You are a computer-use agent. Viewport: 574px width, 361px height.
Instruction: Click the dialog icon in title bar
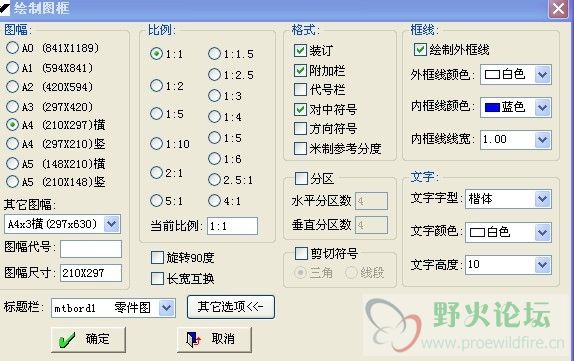pos(5,8)
